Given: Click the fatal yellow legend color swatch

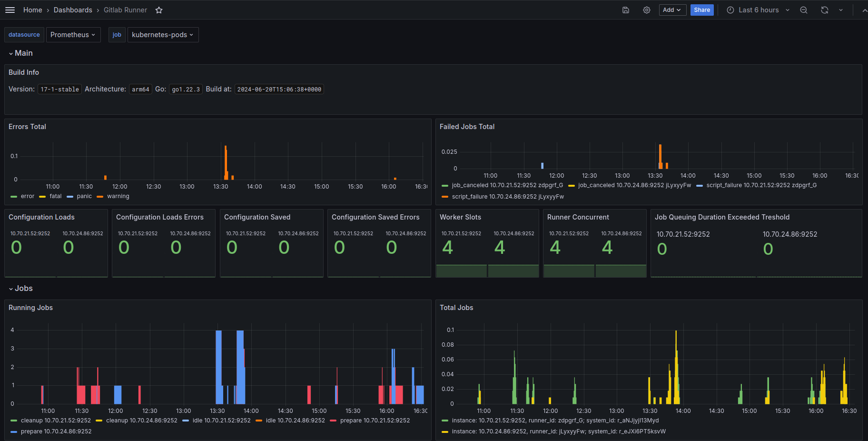Looking at the screenshot, I should (42, 196).
